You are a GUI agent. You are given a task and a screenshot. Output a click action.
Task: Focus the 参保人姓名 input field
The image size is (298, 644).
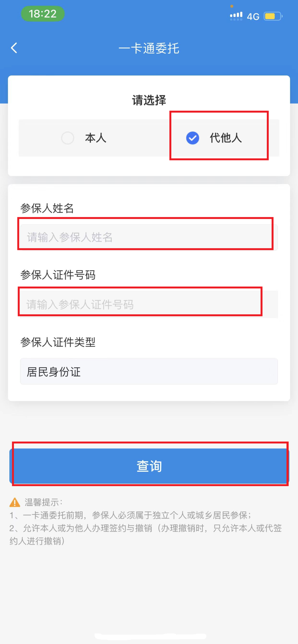149,237
